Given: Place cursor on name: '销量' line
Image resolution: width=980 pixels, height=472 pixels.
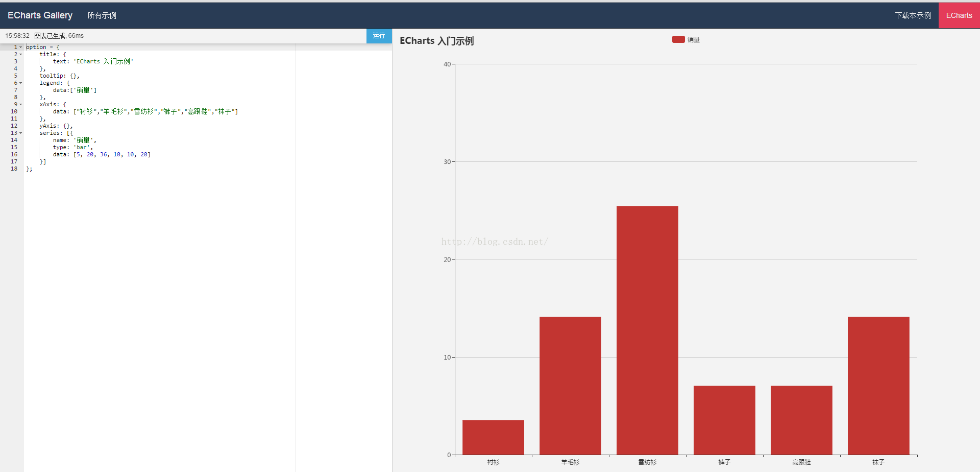Looking at the screenshot, I should [75, 140].
